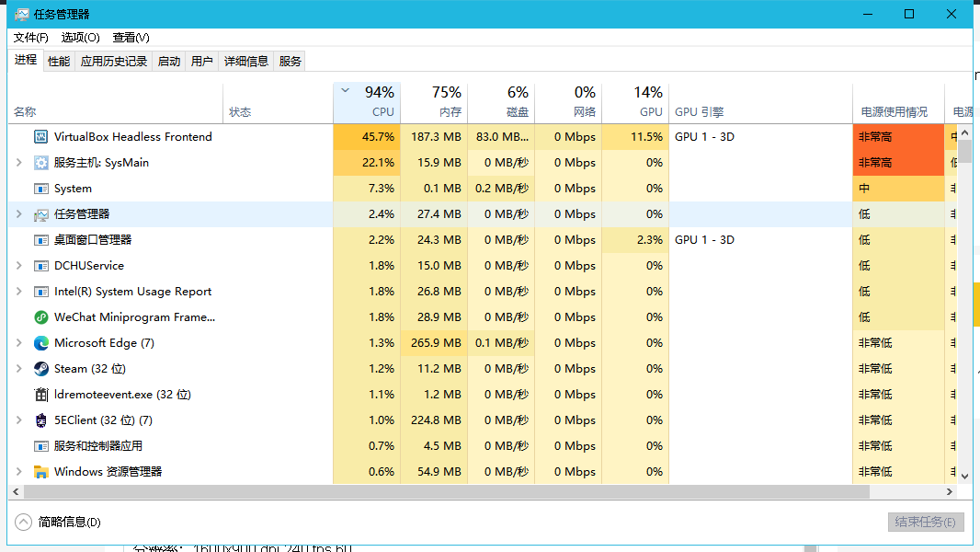Expand the 服务主机: SysMain process group

[19, 163]
